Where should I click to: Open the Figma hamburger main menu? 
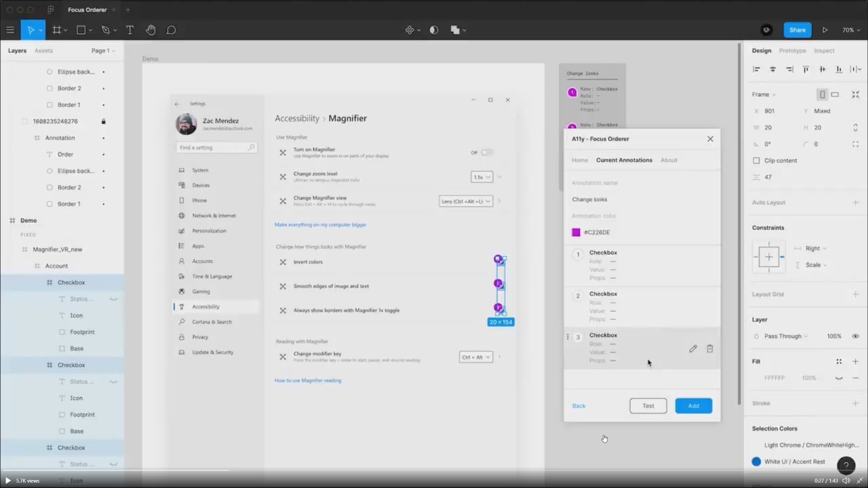click(10, 30)
